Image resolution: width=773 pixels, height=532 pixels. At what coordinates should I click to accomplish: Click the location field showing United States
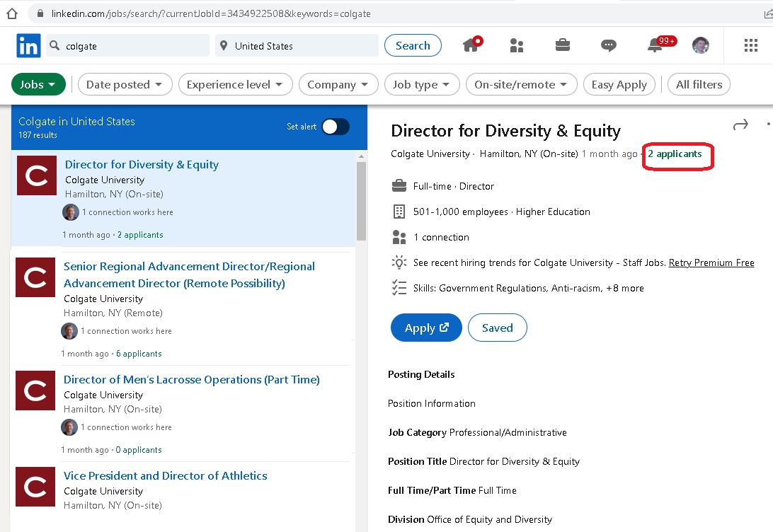click(x=297, y=45)
